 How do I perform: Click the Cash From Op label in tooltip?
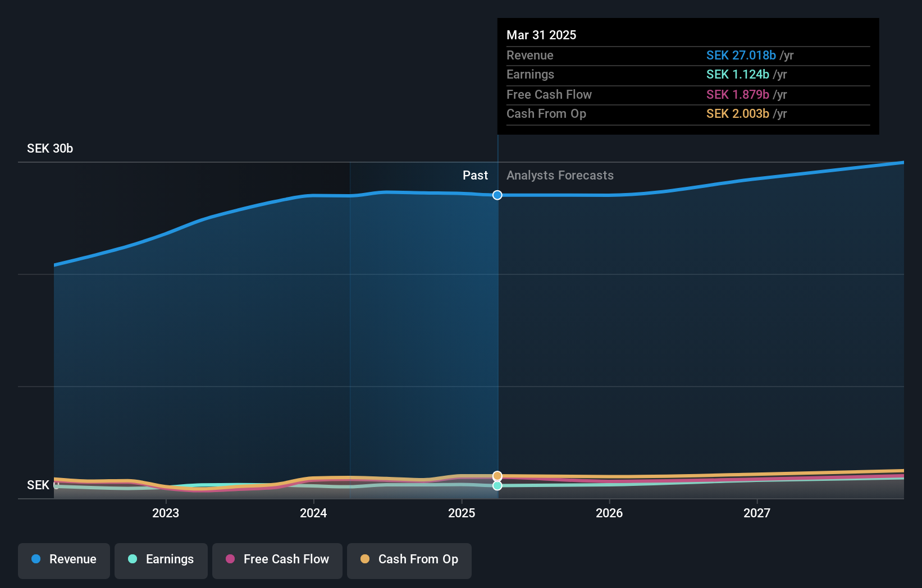[546, 113]
